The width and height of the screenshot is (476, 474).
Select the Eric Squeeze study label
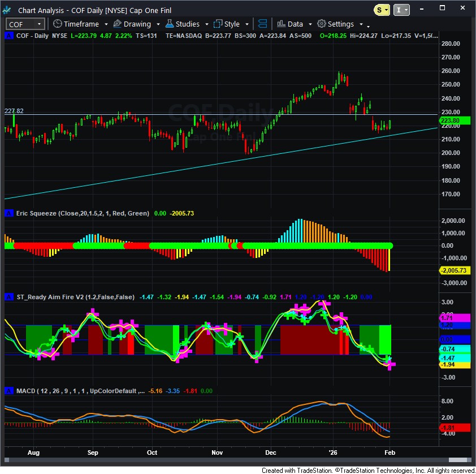[x=82, y=213]
